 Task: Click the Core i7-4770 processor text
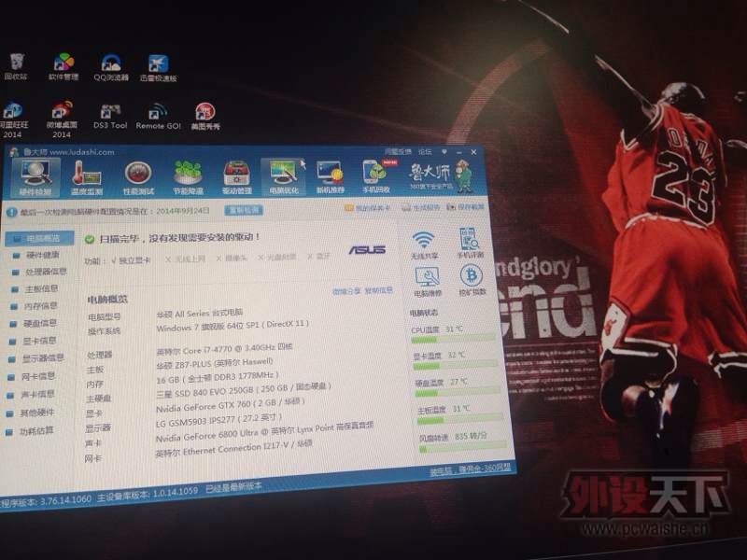tap(224, 348)
